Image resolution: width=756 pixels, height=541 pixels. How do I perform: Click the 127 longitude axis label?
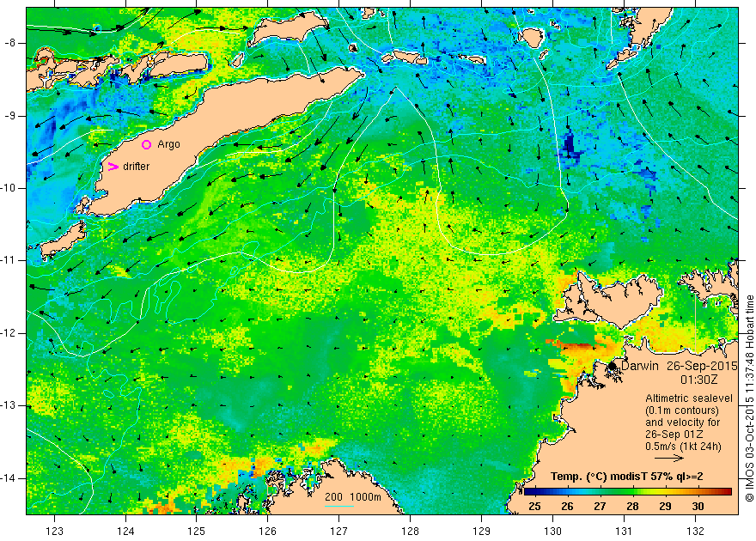[339, 532]
